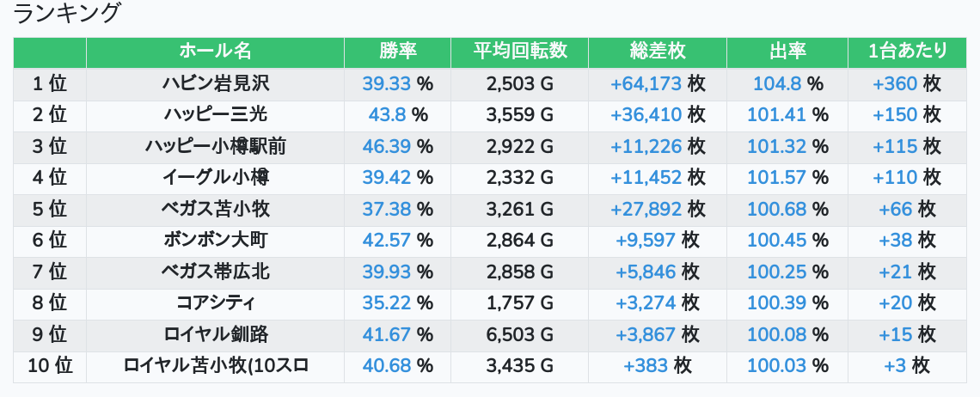Select the ベガス苫小牧 hall row name
This screenshot has height=397, width=980.
point(215,209)
